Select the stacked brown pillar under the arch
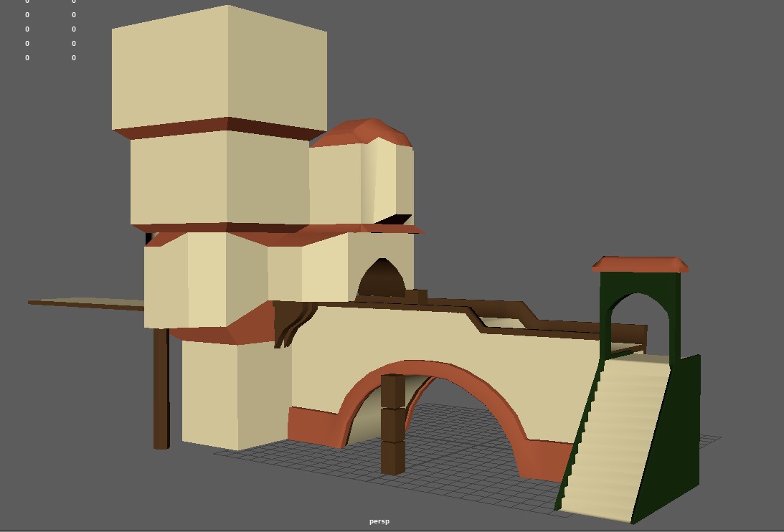This screenshot has height=532, width=784. (392, 423)
